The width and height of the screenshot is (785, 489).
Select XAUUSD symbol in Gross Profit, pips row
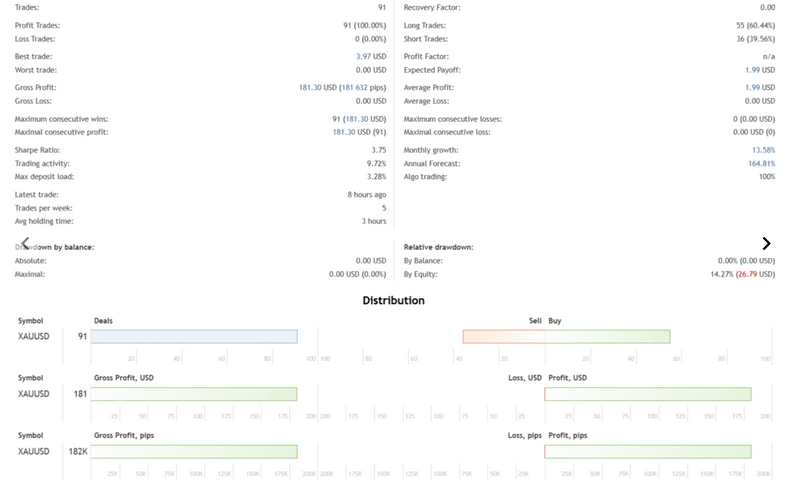coord(34,451)
